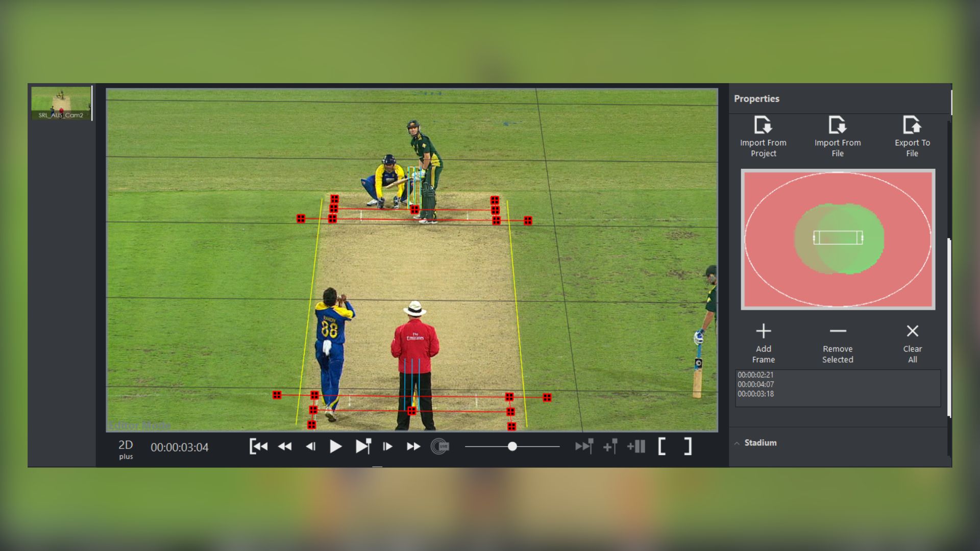
Task: Click the add pause marker icon
Action: click(x=638, y=446)
